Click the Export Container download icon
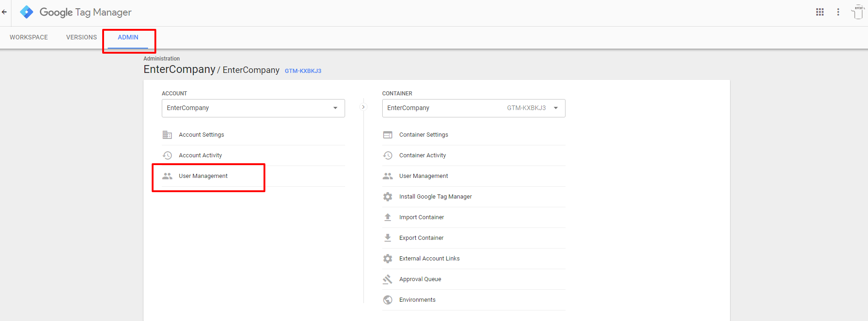Viewport: 868px width, 321px height. pos(388,238)
